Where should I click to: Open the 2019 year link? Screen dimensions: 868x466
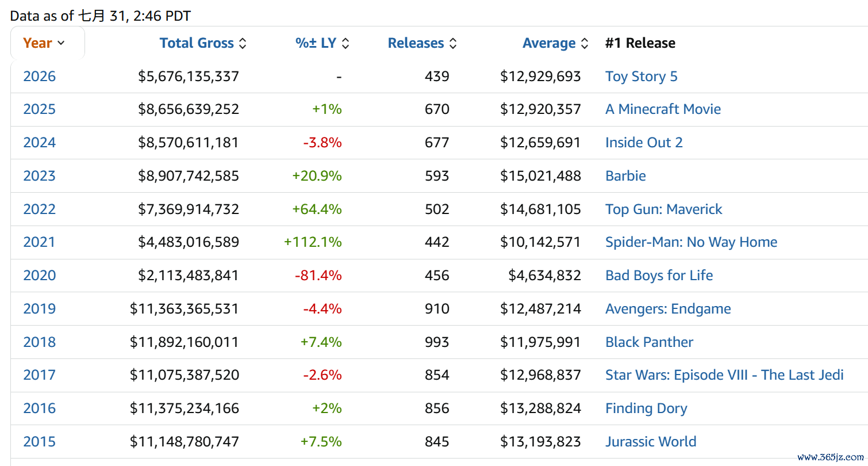coord(40,309)
